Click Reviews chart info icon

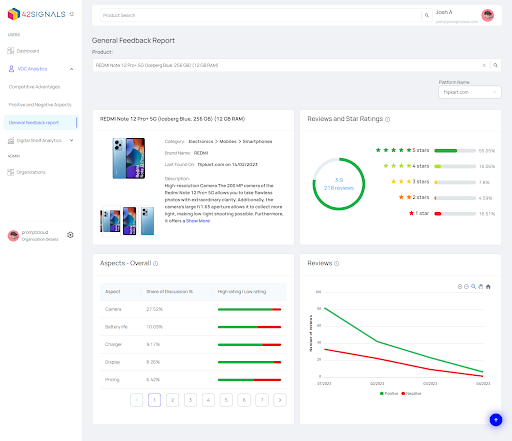(337, 264)
